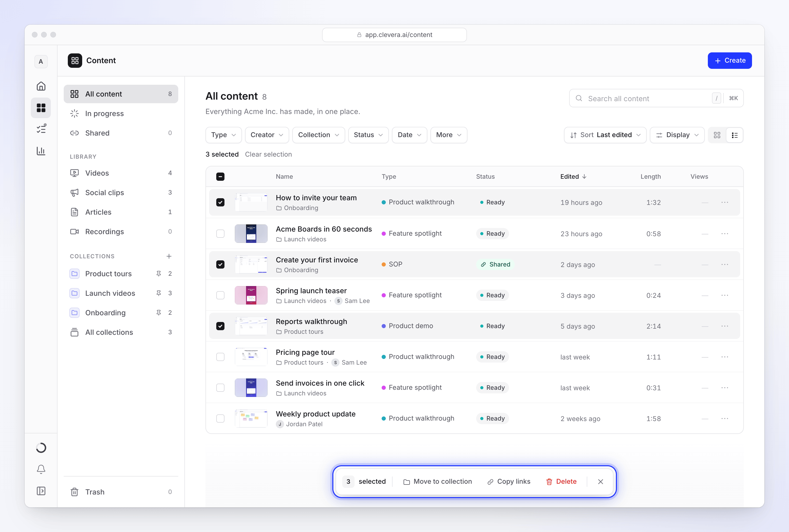Delete the selected items
Viewport: 789px width, 532px height.
pyautogui.click(x=561, y=481)
